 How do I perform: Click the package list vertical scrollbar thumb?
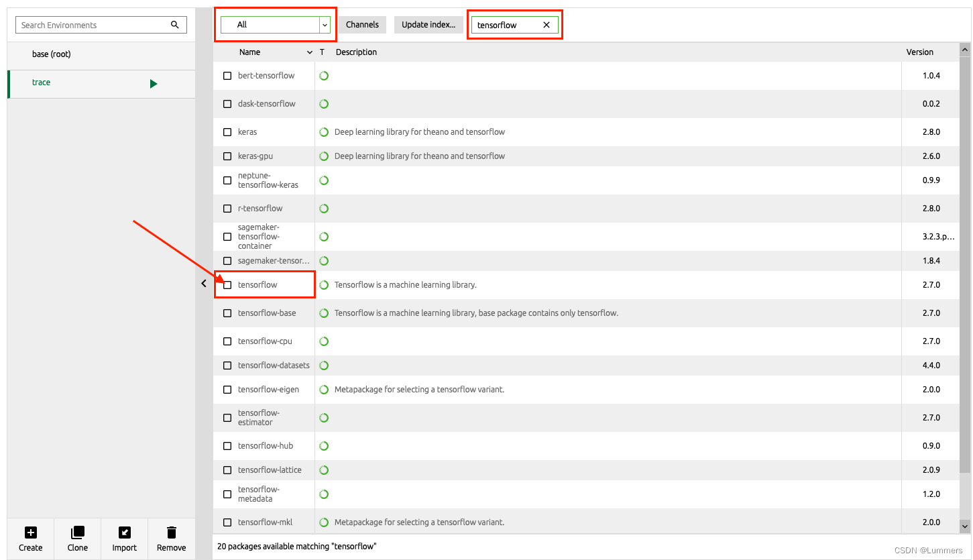[x=965, y=264]
